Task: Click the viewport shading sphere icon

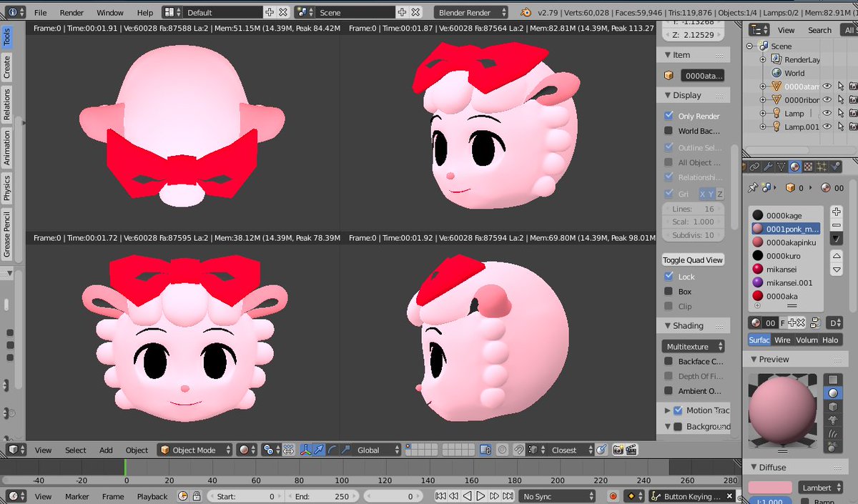Action: [247, 450]
